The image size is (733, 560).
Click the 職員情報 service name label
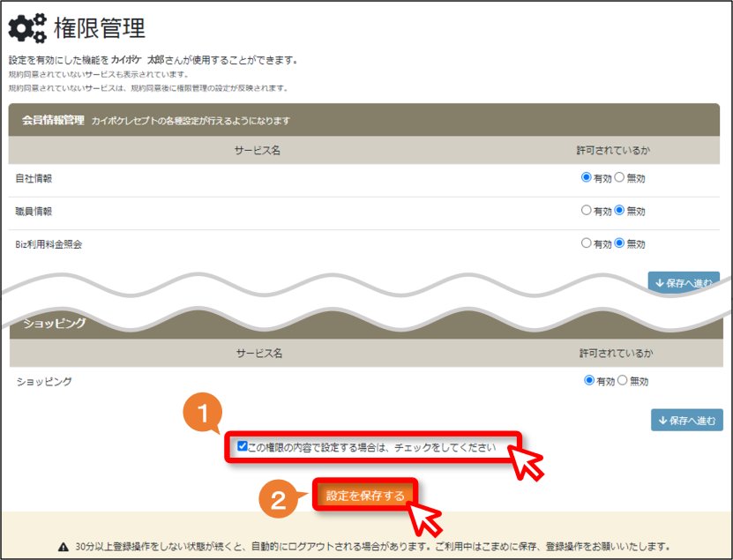[x=34, y=212]
